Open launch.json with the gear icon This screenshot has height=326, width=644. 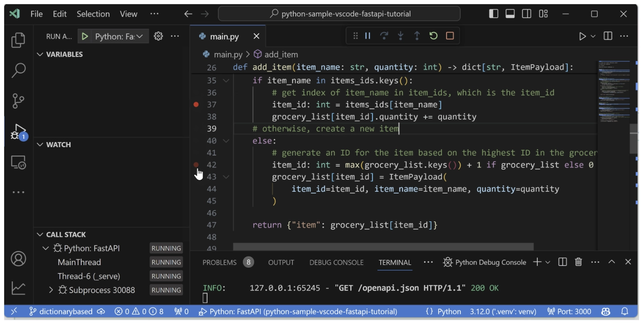(x=158, y=36)
